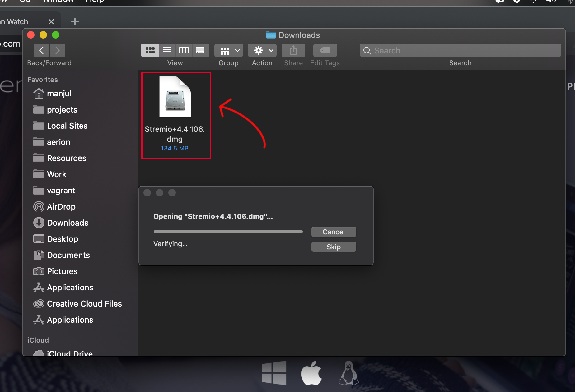
Task: Maximize the Finder Downloads window
Action: (x=56, y=35)
